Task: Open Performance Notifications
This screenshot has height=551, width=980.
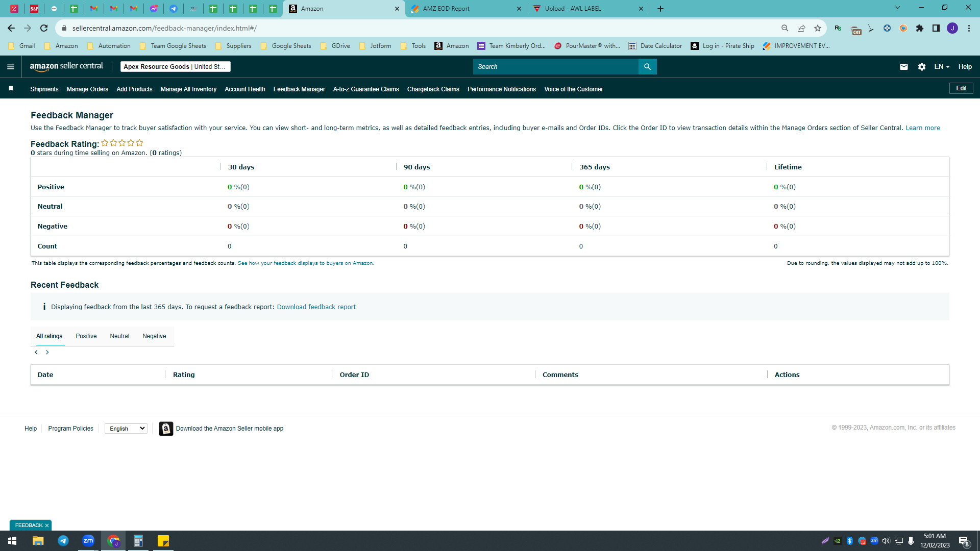Action: [502, 89]
